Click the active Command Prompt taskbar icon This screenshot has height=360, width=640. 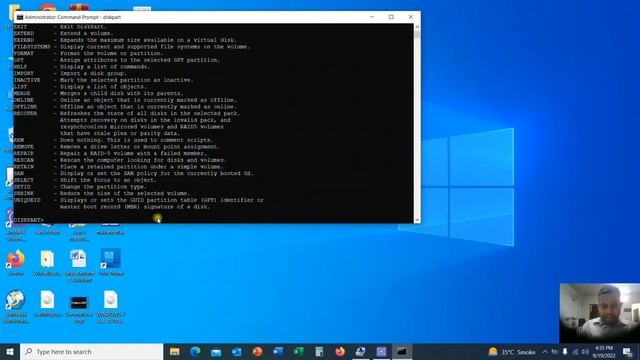pos(402,351)
